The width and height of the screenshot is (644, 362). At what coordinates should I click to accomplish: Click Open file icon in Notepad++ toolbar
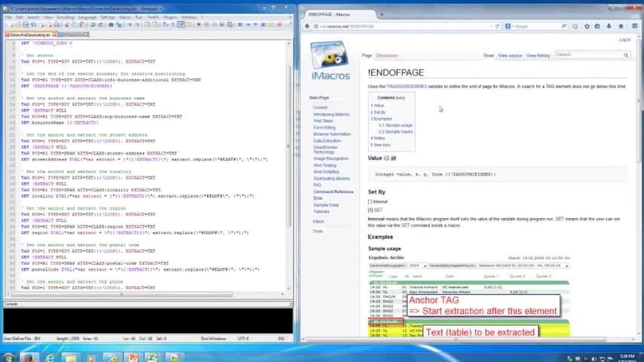(x=18, y=25)
